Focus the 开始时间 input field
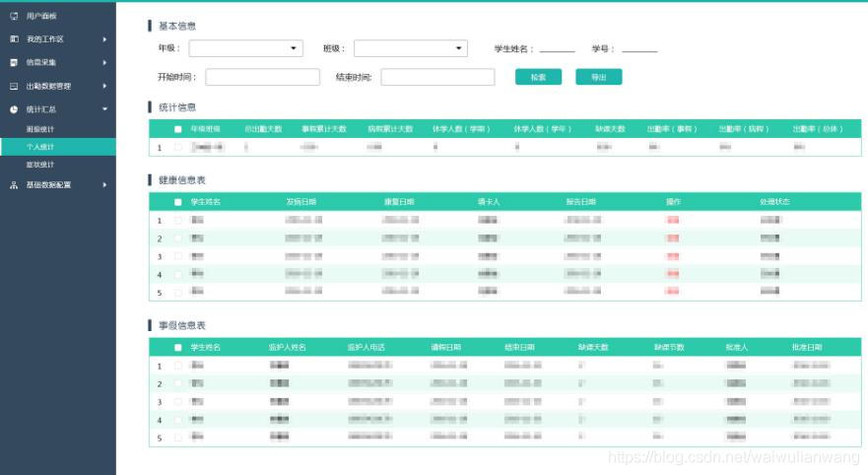This screenshot has width=868, height=475. point(262,77)
